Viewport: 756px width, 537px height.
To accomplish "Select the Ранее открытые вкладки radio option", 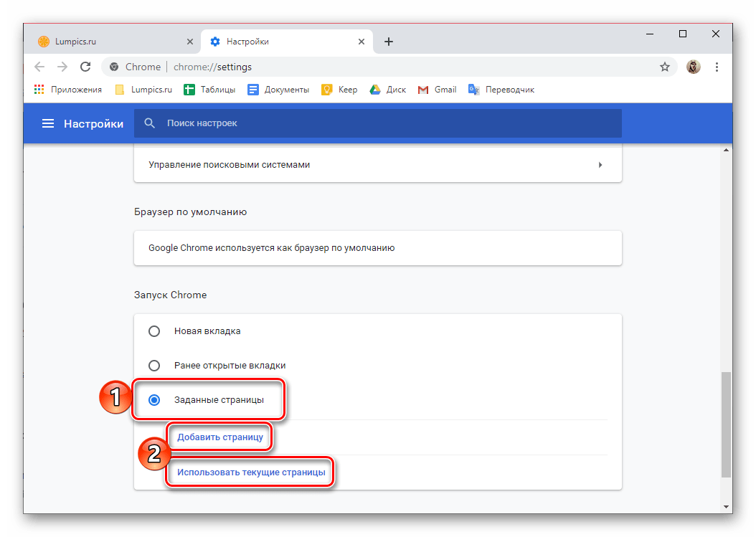I will point(154,366).
